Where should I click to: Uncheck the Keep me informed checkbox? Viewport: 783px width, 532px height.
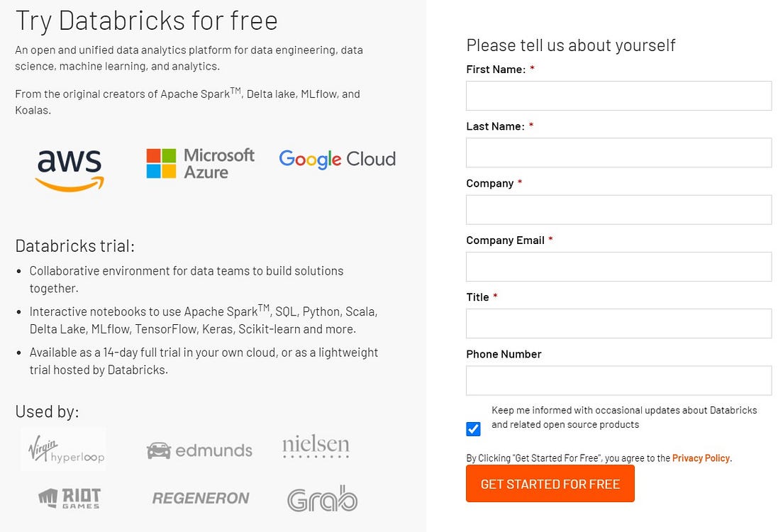pos(473,429)
